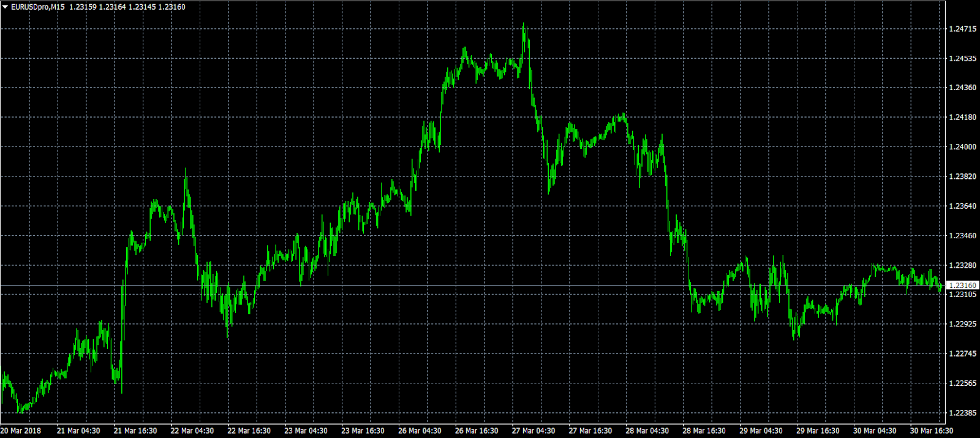The width and height of the screenshot is (980, 438).
Task: Click the 21 Mar 16:30 time label
Action: coord(135,431)
